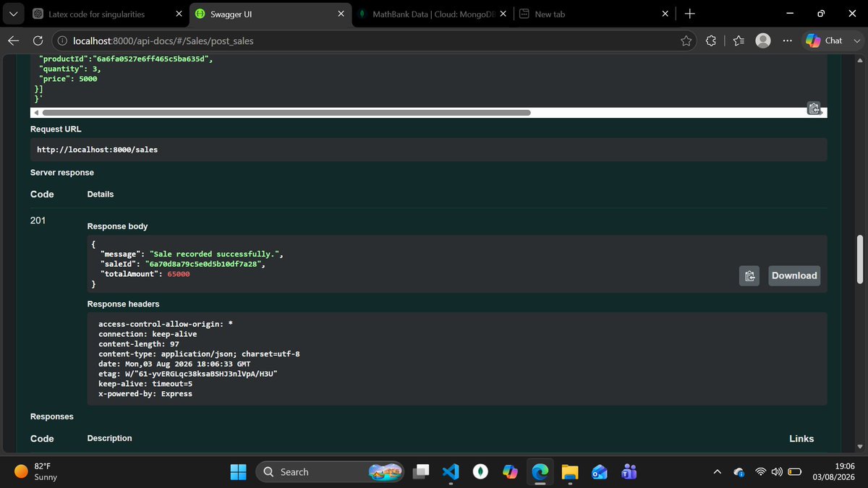Click the etag response header line

188,374
